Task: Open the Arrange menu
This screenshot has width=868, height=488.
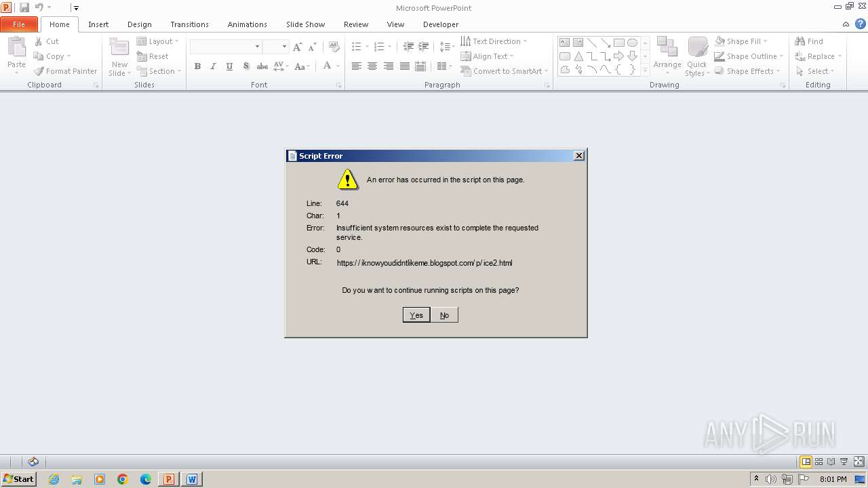Action: point(667,57)
